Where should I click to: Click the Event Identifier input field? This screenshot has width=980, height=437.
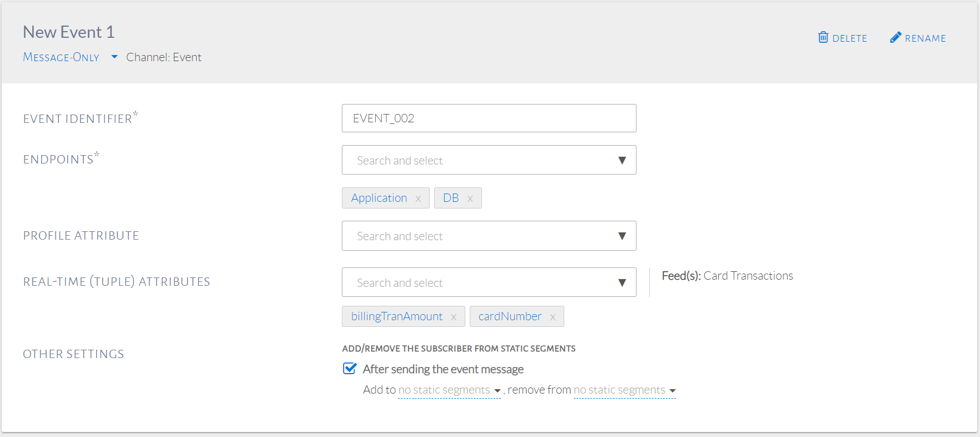[x=489, y=118]
